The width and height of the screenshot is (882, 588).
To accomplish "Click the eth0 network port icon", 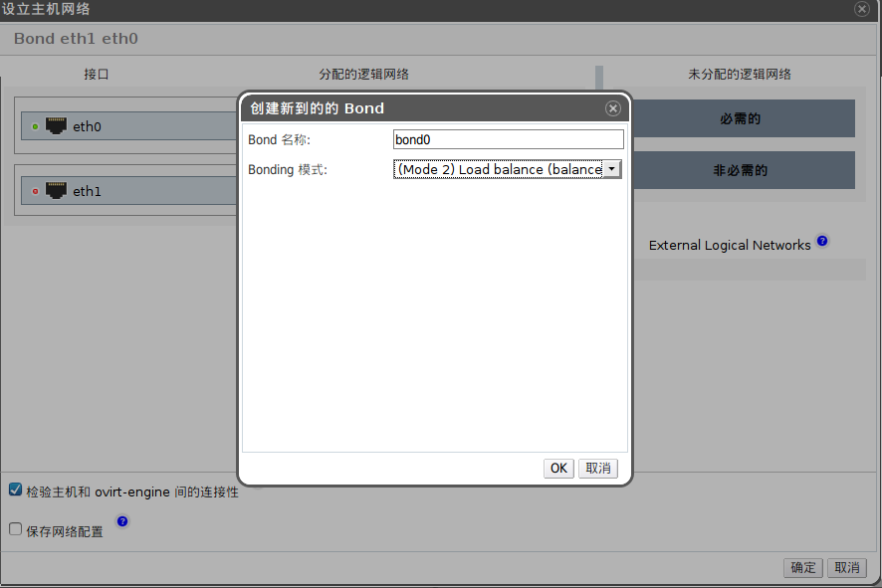I will tap(57, 125).
